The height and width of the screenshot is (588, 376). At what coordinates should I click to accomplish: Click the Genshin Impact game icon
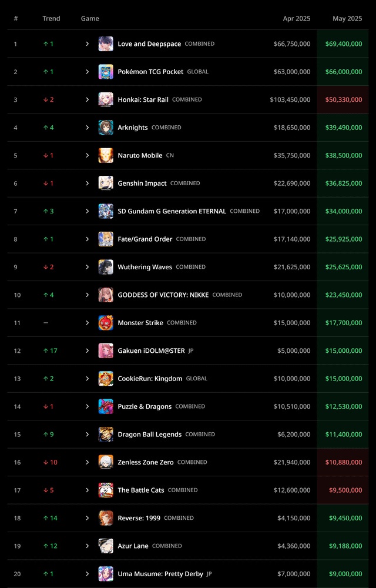pyautogui.click(x=106, y=183)
